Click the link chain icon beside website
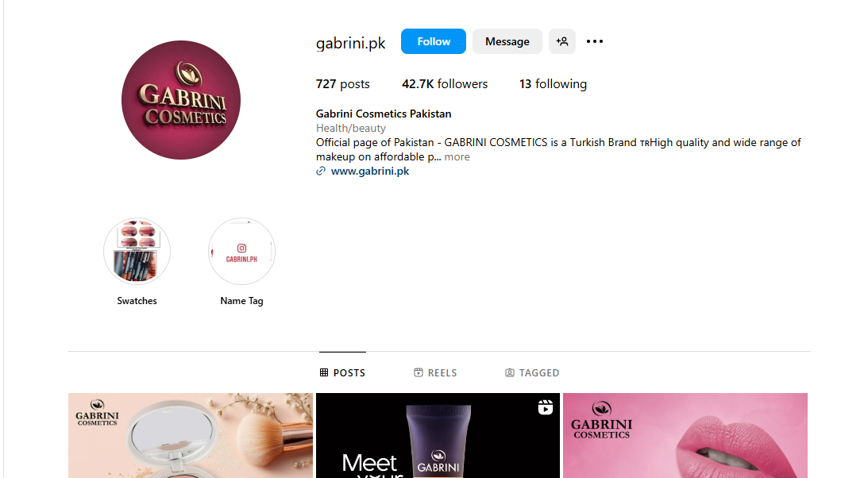 tap(321, 172)
